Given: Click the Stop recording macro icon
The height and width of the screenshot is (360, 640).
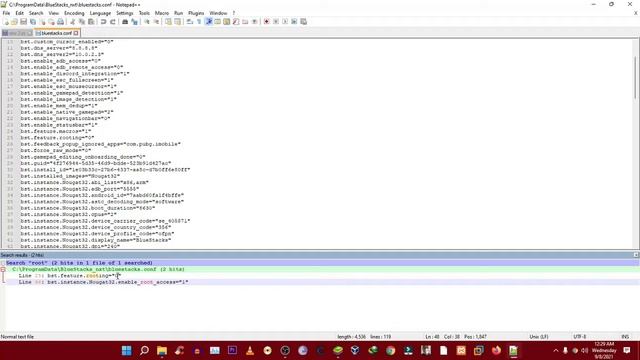Looking at the screenshot, I should [276, 22].
